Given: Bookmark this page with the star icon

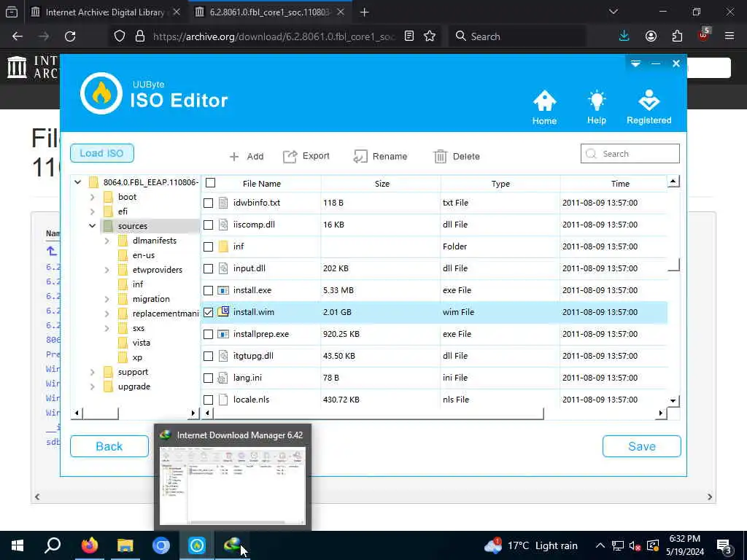Looking at the screenshot, I should tap(430, 36).
